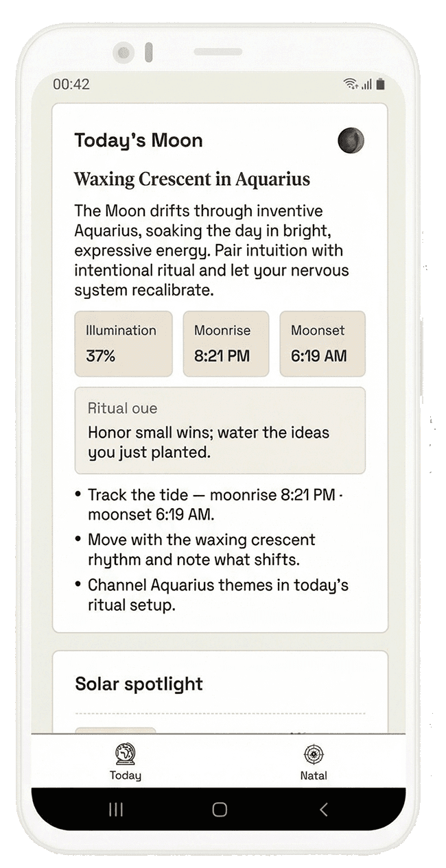Viewport: 446px width, 868px height.
Task: Select the Moonrise 8:21 PM tile
Action: [x=226, y=343]
